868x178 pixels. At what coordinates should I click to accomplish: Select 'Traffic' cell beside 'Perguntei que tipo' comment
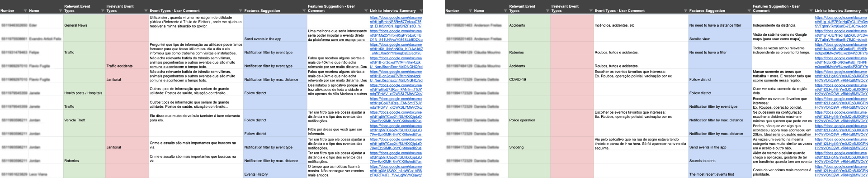84,48
